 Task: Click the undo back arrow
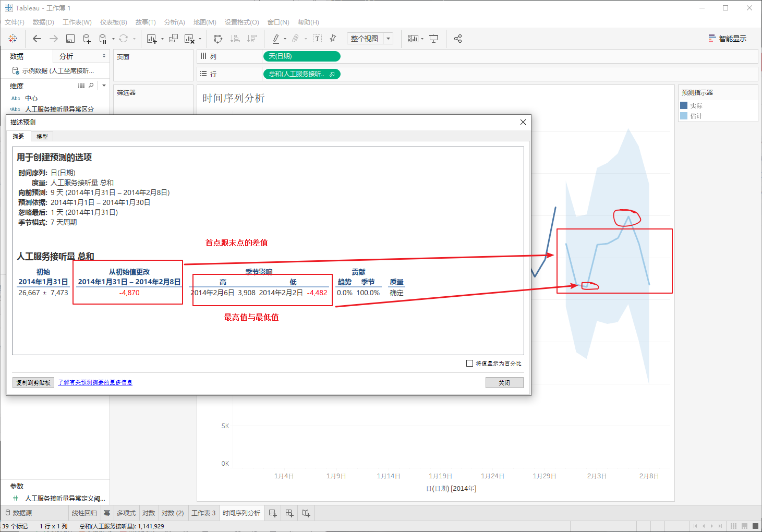pyautogui.click(x=37, y=39)
